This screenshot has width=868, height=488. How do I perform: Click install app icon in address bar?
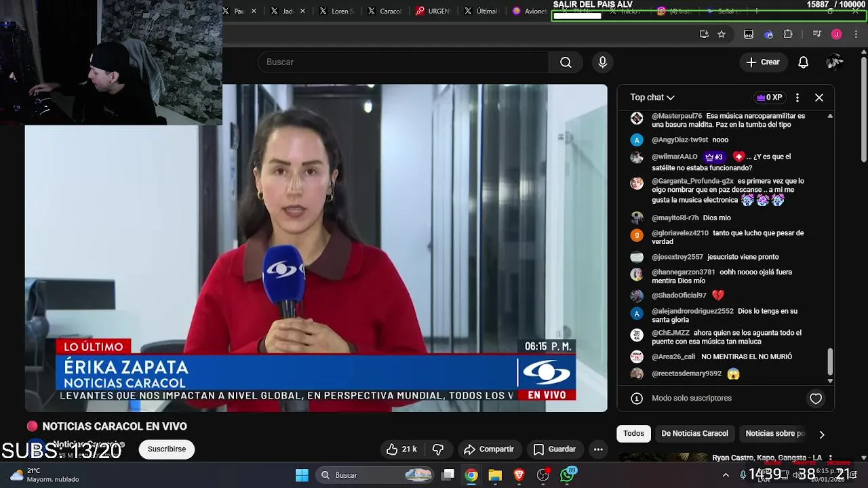(704, 34)
